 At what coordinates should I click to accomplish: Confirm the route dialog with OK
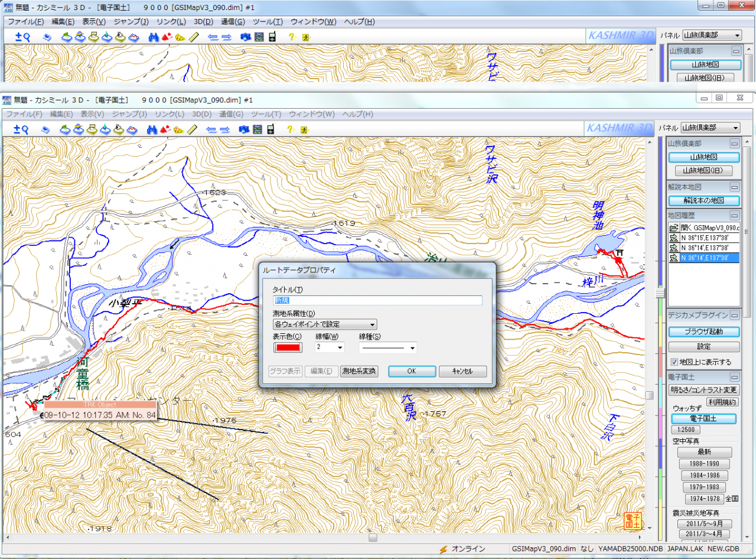412,371
